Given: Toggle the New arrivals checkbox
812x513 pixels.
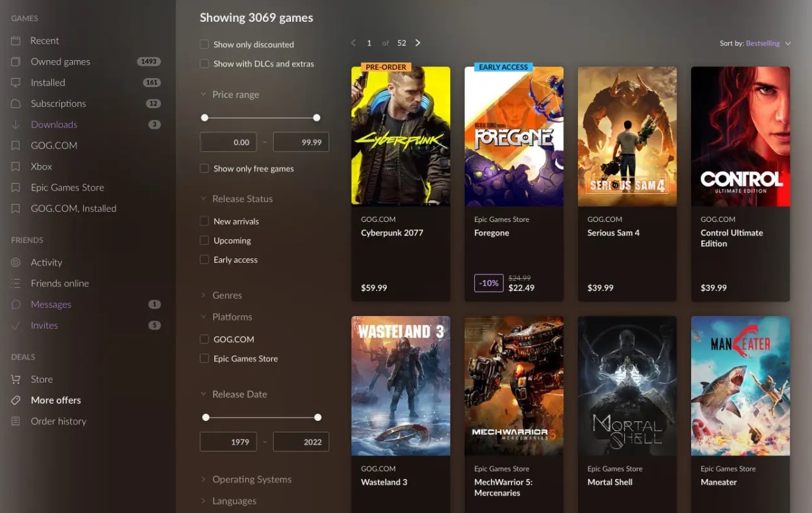Looking at the screenshot, I should point(205,221).
